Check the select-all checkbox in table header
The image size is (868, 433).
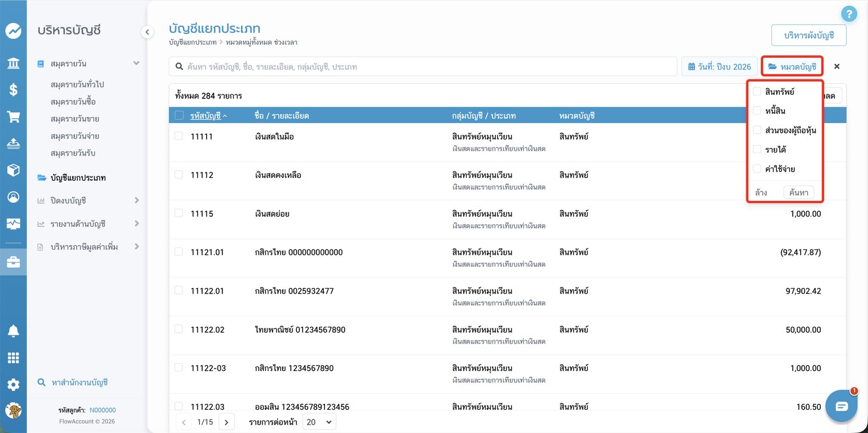click(x=179, y=115)
